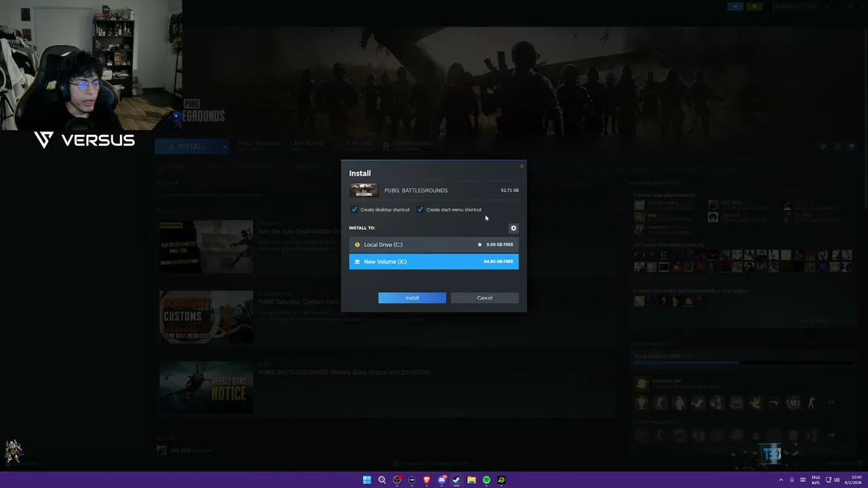Screen dimensions: 868x488
Task: Click the 52.71 GB size text
Action: [509, 190]
